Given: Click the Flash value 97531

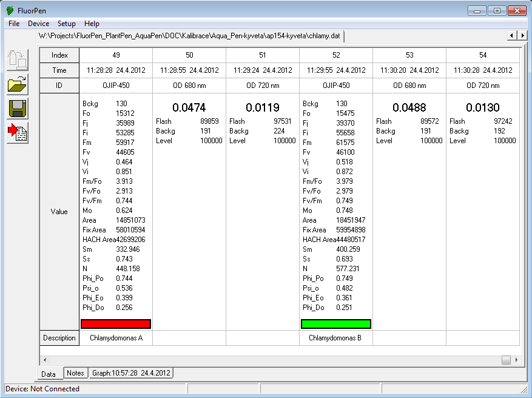Looking at the screenshot, I should pyautogui.click(x=283, y=121).
